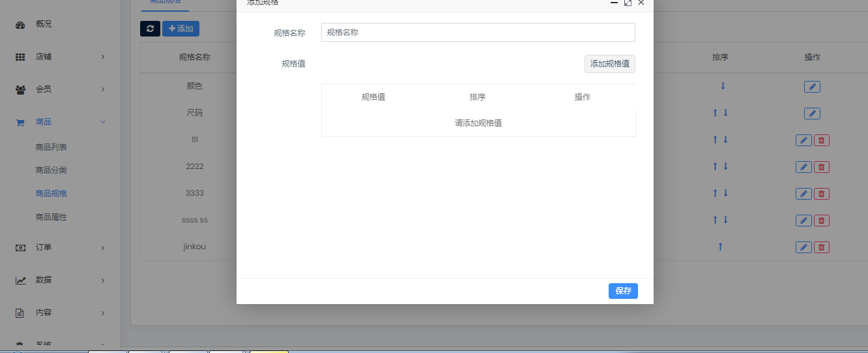
Task: Click the up arrow in the 2222 row
Action: [x=715, y=166]
